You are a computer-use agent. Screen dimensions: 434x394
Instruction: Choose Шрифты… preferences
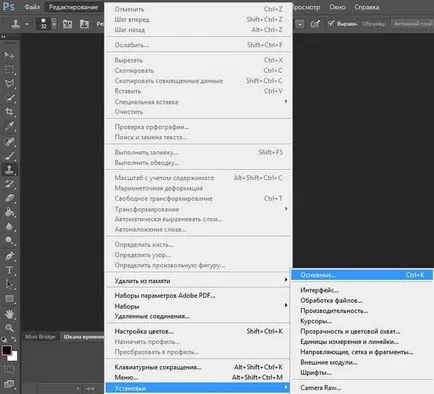pyautogui.click(x=362, y=372)
